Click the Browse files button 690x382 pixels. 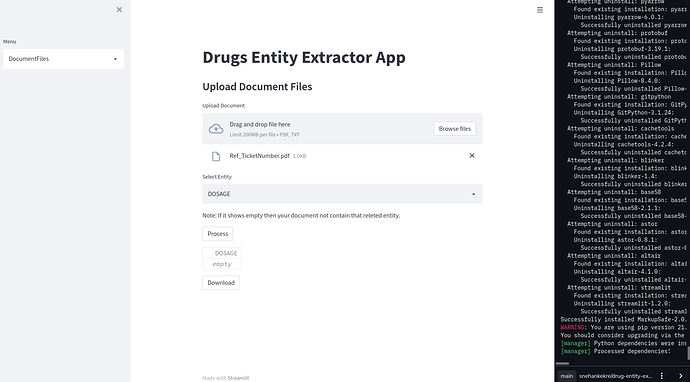pos(455,129)
